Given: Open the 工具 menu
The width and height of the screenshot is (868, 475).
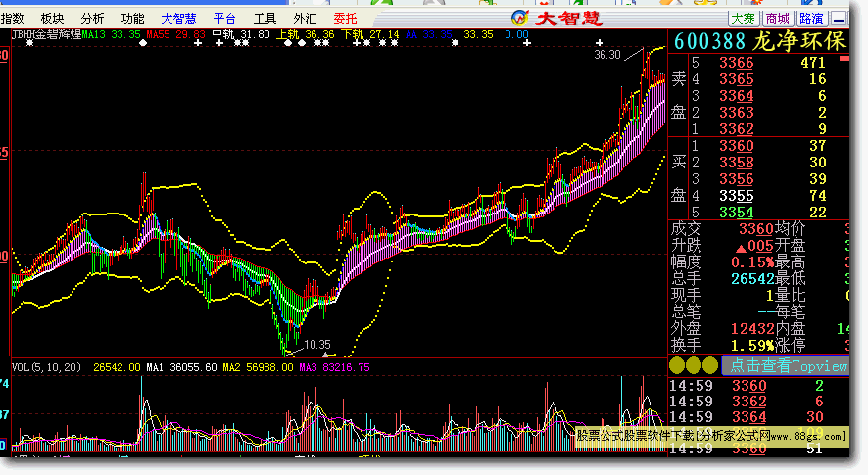Looking at the screenshot, I should point(265,19).
